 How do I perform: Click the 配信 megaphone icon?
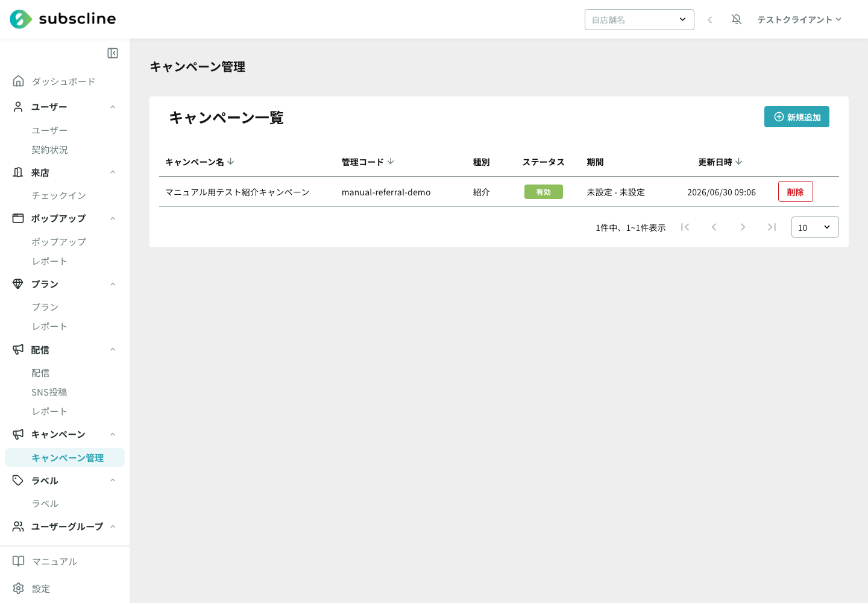(19, 350)
